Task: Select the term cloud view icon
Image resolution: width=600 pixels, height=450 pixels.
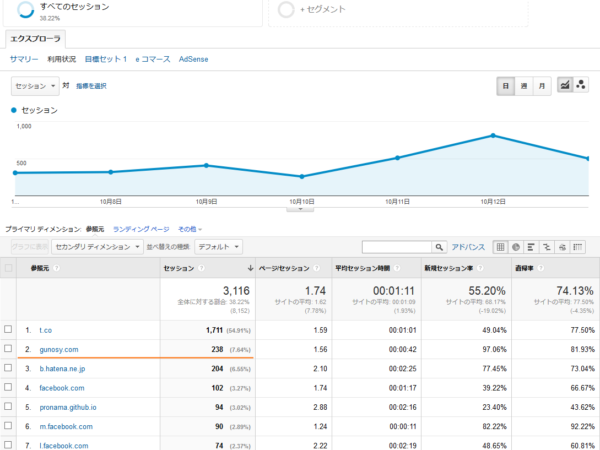Action: [x=562, y=247]
